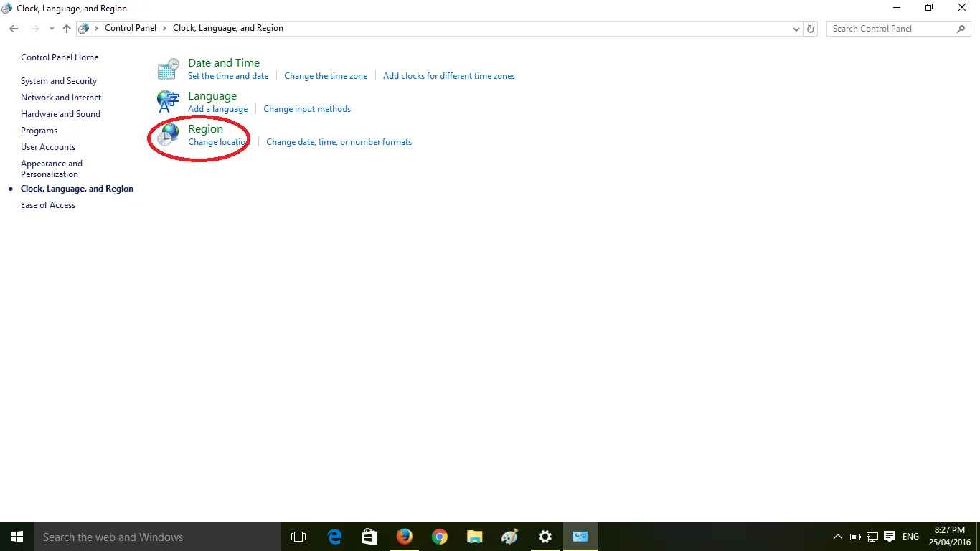Click Set the time and date

tap(228, 76)
